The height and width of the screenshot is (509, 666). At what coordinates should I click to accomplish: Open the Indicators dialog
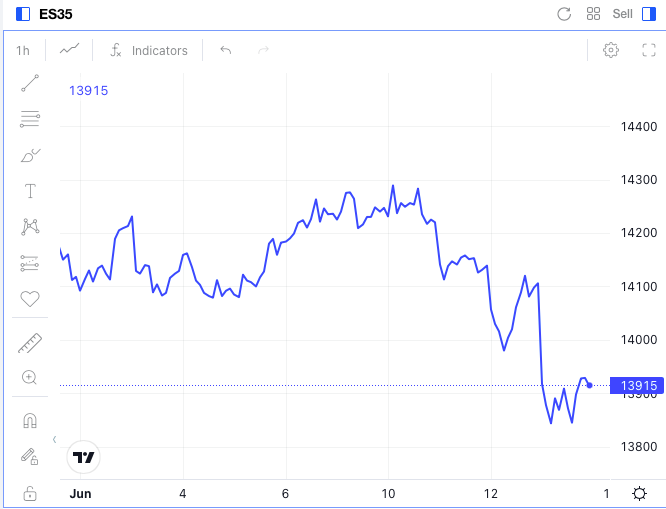click(x=149, y=51)
